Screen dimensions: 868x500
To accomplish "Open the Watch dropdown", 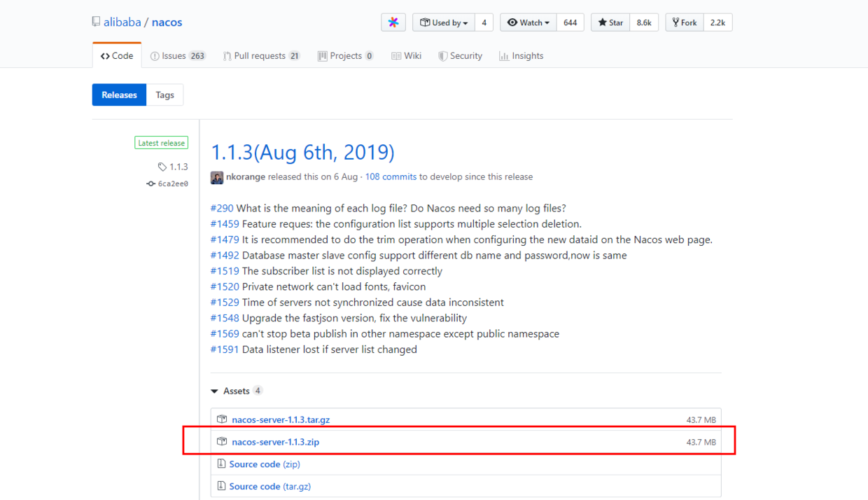I will pyautogui.click(x=528, y=22).
